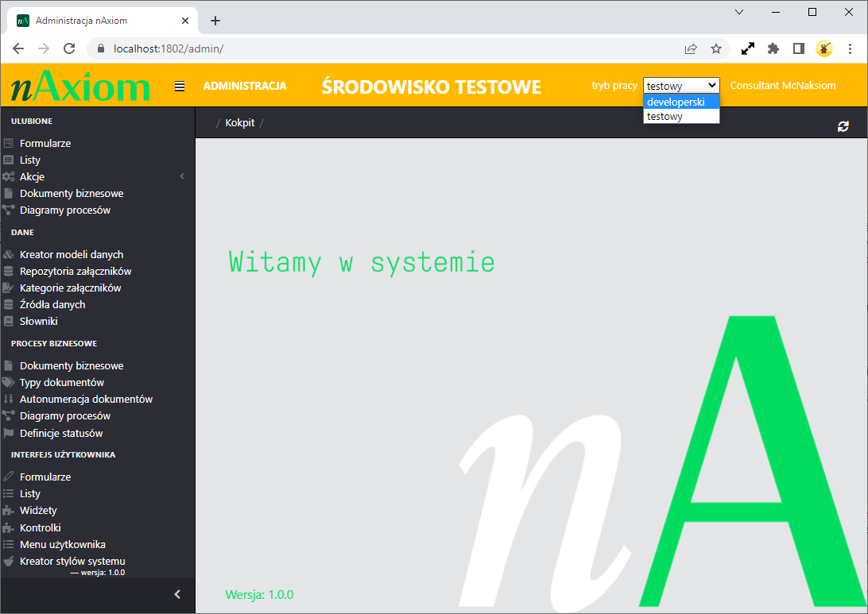The width and height of the screenshot is (868, 614).
Task: Click the Formularze pencil icon under Interfejs użytkownika
Action: (8, 477)
